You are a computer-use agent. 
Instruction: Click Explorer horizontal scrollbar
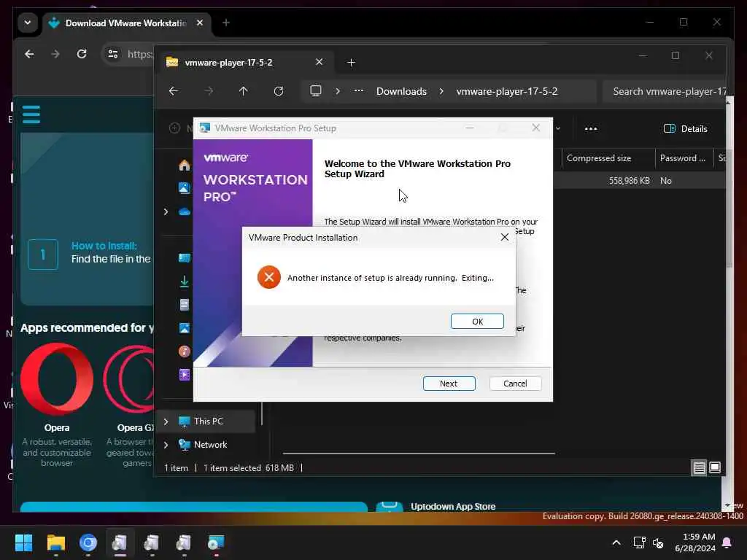click(x=418, y=454)
